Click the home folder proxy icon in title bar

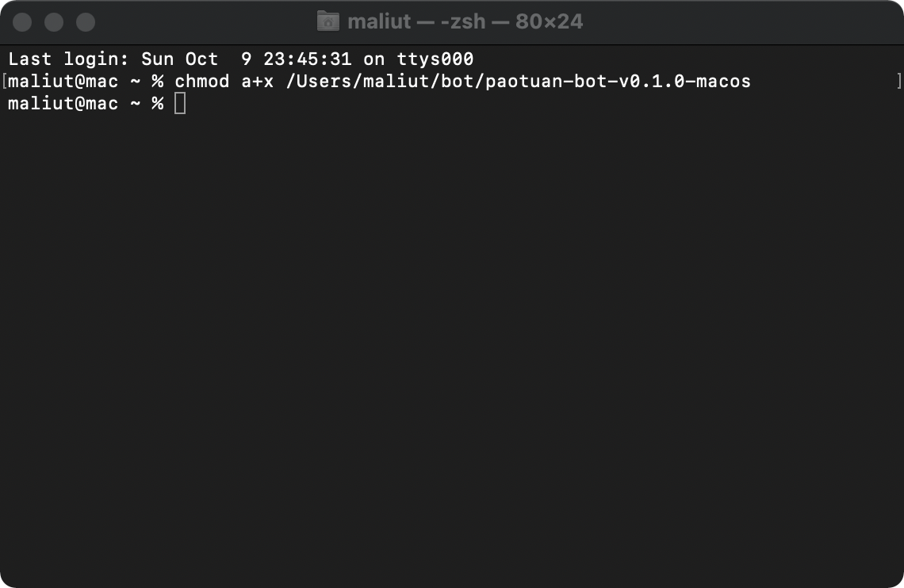(328, 21)
